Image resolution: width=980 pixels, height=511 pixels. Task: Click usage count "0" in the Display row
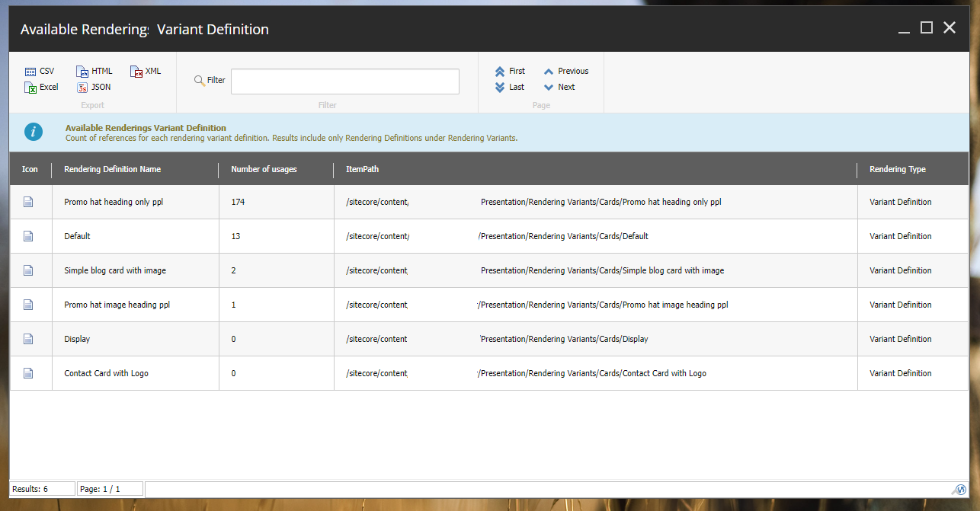(233, 339)
